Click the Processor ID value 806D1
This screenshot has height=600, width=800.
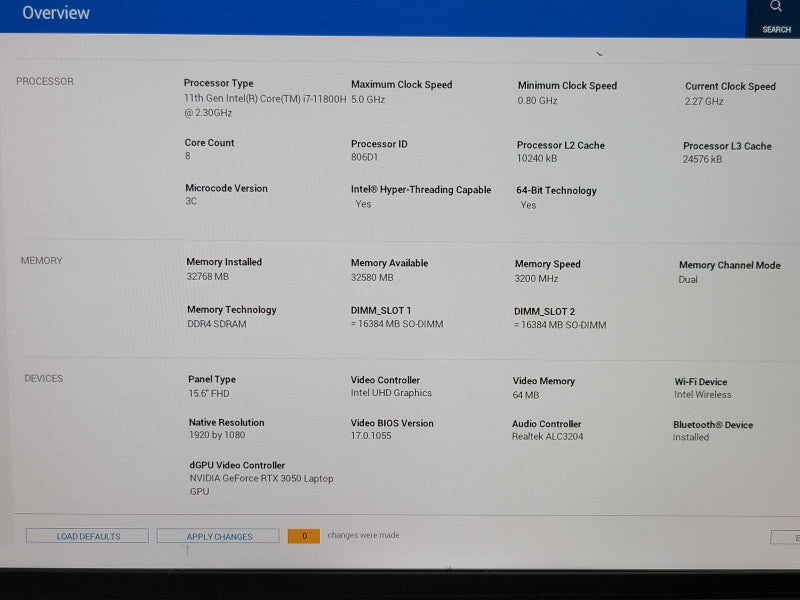click(x=364, y=157)
